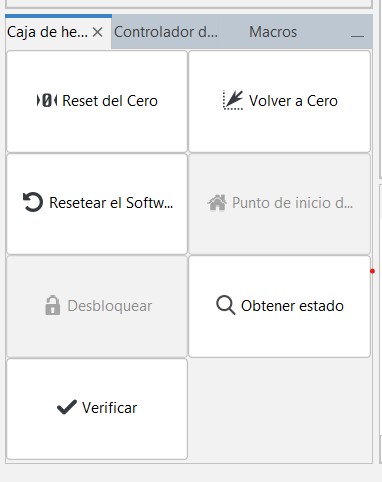Click the circular arrow soft reset icon
The image size is (382, 482).
pos(33,202)
